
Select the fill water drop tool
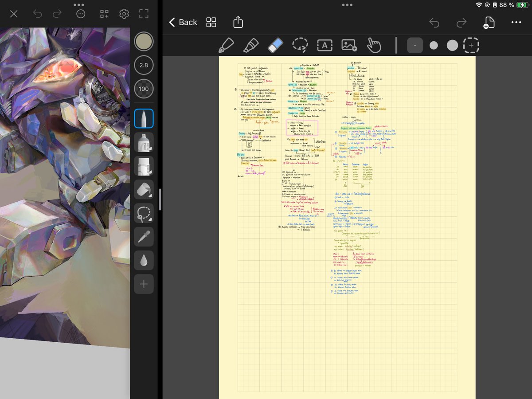pyautogui.click(x=144, y=261)
